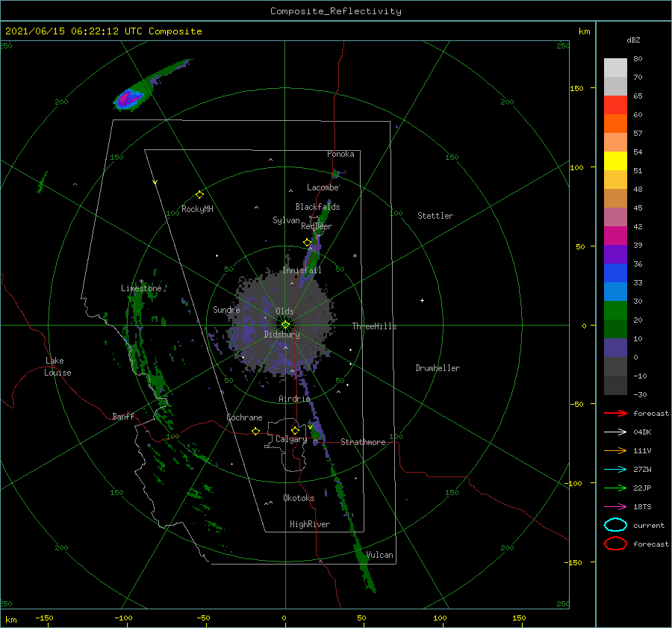672x628 pixels.
Task: Click the Sundre city label
Action: 226,309
